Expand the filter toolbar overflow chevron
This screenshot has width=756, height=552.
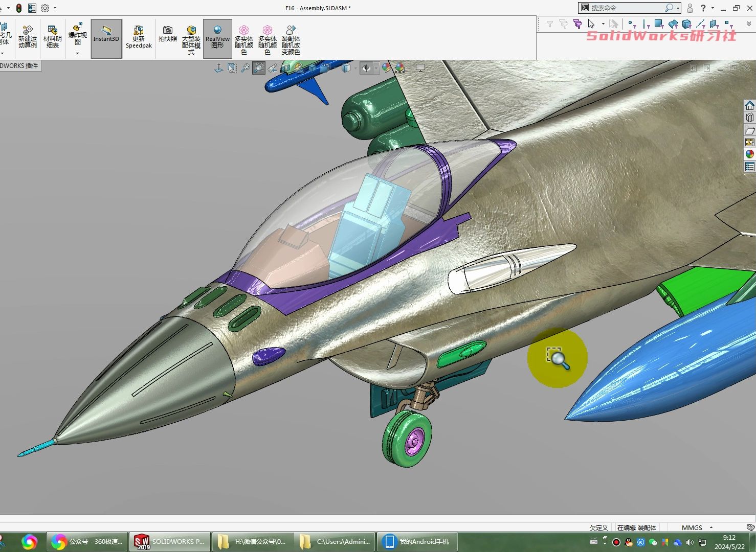click(x=749, y=24)
